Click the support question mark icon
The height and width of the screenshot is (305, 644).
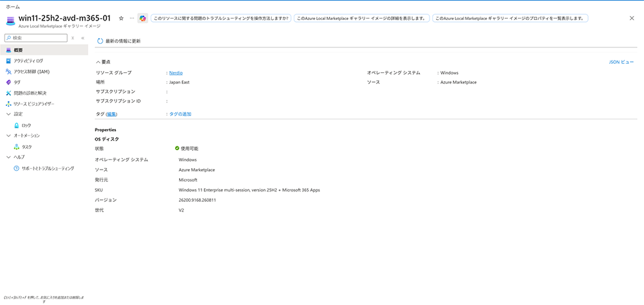tap(17, 168)
